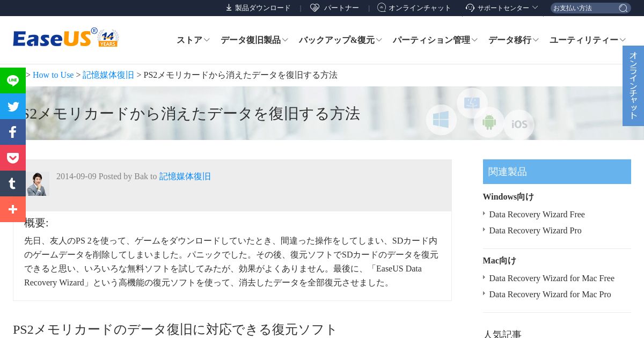
Task: Open Data Recovery Wizard for Mac Free
Action: point(552,278)
